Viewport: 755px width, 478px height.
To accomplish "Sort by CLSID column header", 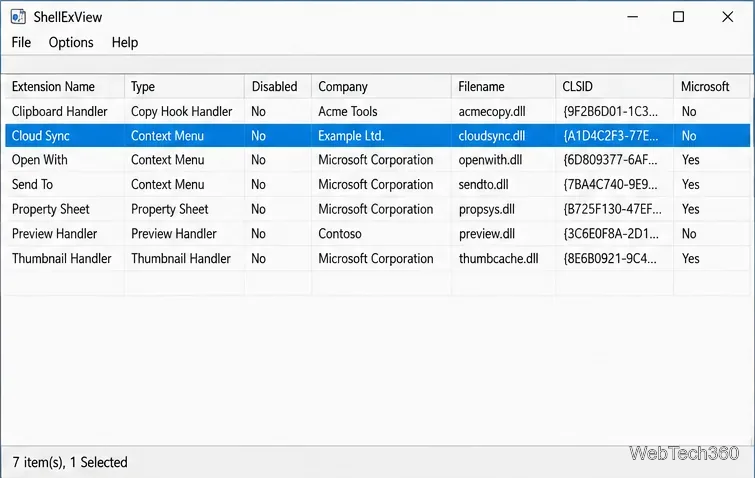I will (614, 87).
